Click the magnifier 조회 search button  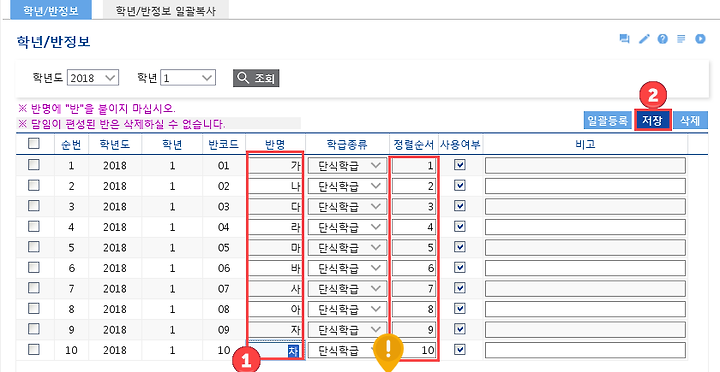click(x=256, y=78)
